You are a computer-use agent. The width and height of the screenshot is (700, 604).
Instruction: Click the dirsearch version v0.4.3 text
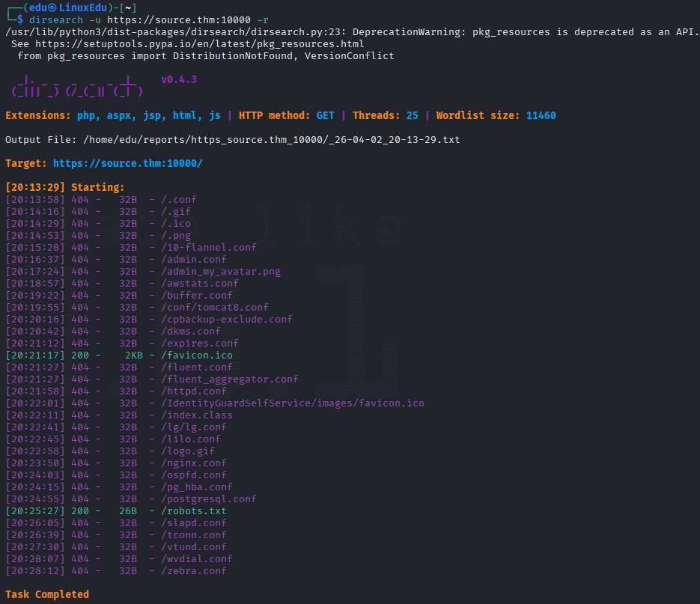click(x=179, y=79)
